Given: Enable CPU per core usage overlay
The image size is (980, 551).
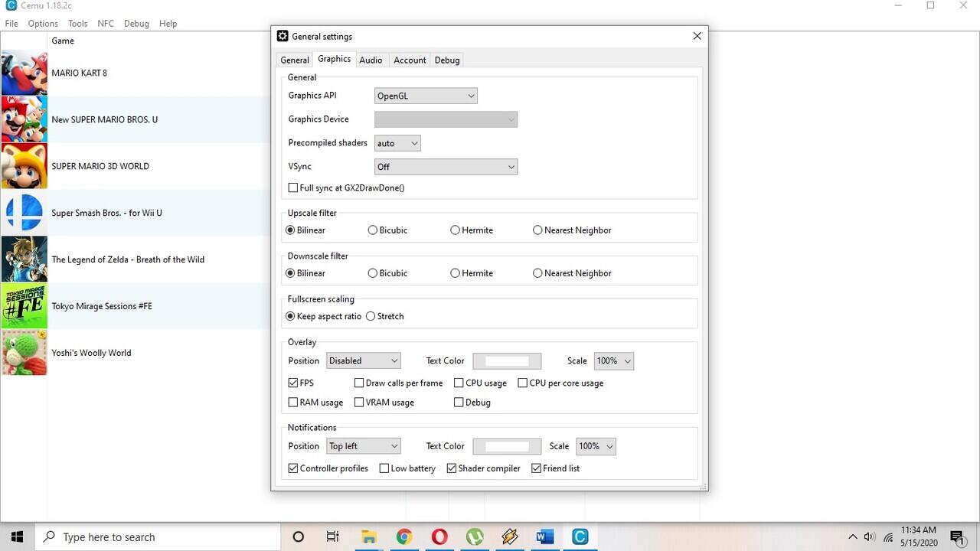Looking at the screenshot, I should 560,383.
